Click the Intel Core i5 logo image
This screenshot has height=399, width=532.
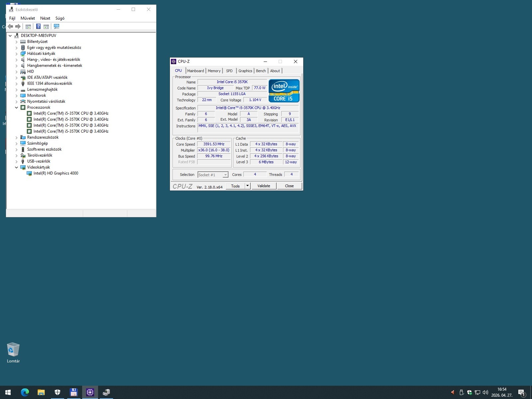point(284,90)
